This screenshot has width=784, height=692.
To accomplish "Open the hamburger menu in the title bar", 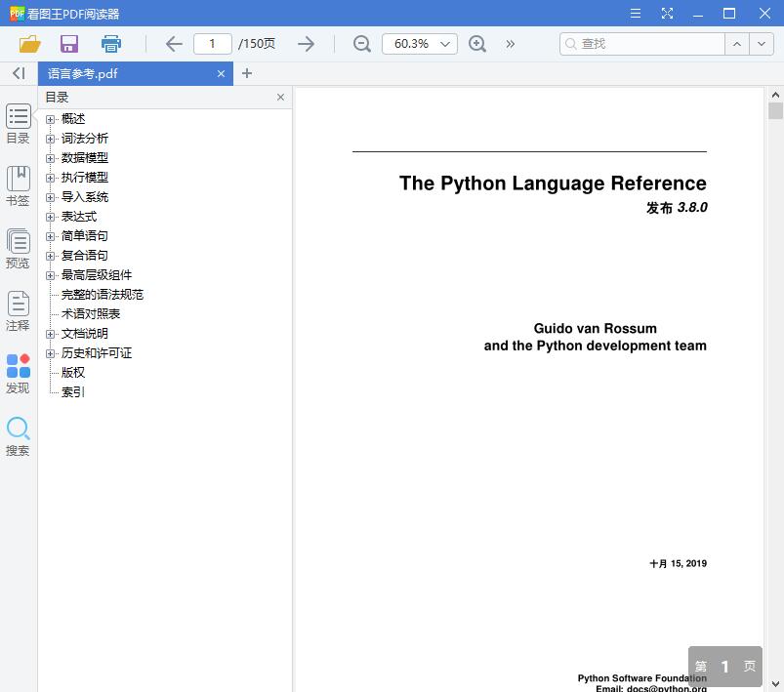I will point(635,14).
